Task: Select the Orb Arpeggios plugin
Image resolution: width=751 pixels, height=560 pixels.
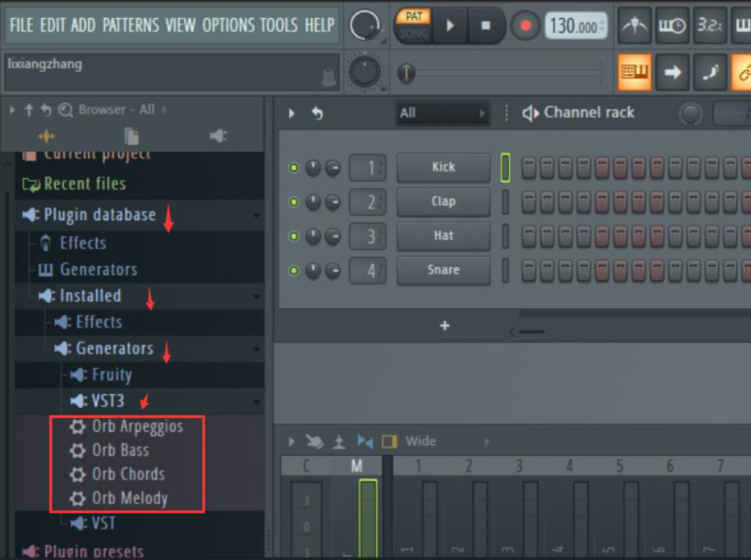Action: coord(137,427)
